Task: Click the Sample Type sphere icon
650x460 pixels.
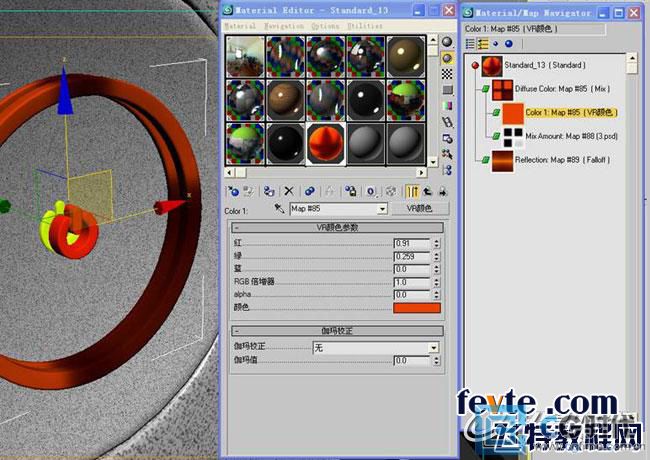Action: [447, 42]
